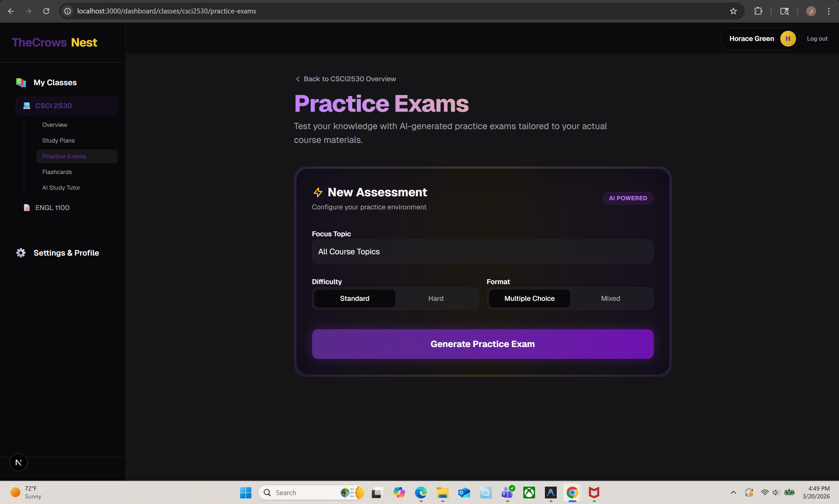Viewport: 839px width, 504px height.
Task: Choose Standard difficulty
Action: [354, 299]
